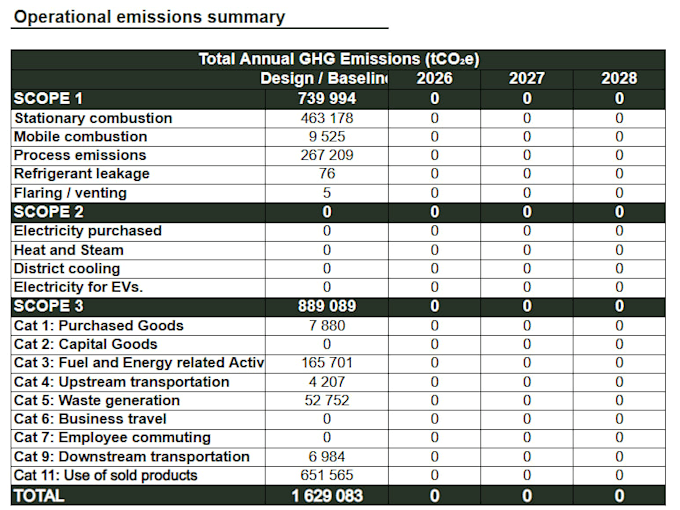Select the 'Cat 5: Waste generation' label
Screen dimensions: 680x510
pos(97,401)
